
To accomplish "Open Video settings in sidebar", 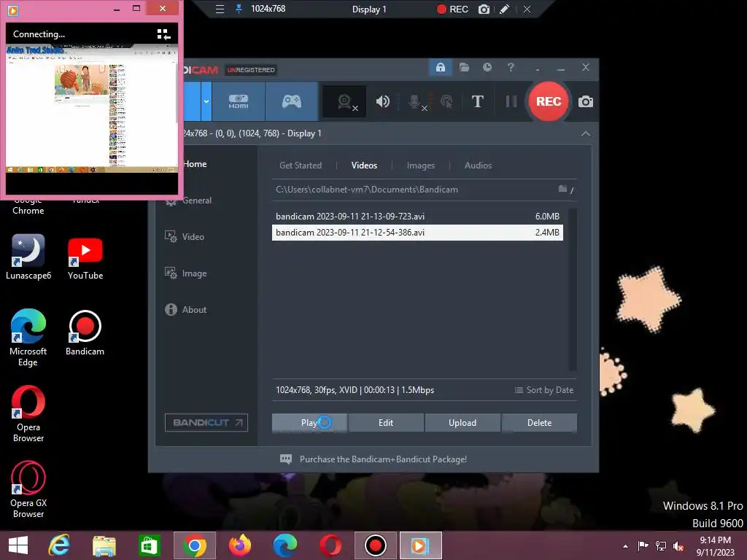I will (x=185, y=237).
